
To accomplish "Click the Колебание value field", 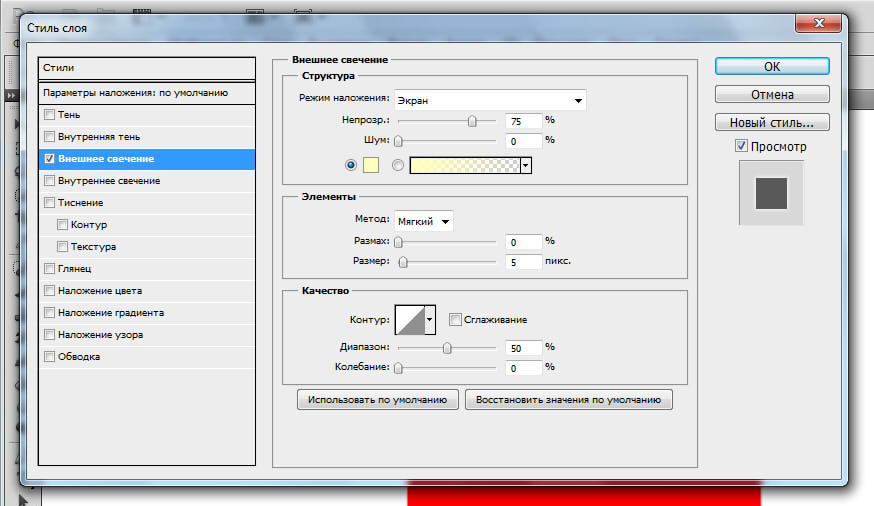I will 523,368.
